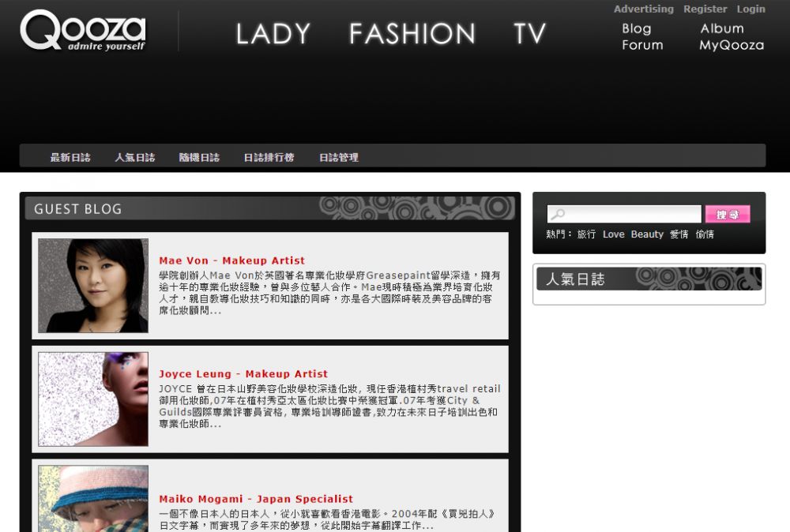The image size is (790, 532).
Task: Click the Advertising link
Action: 643,9
